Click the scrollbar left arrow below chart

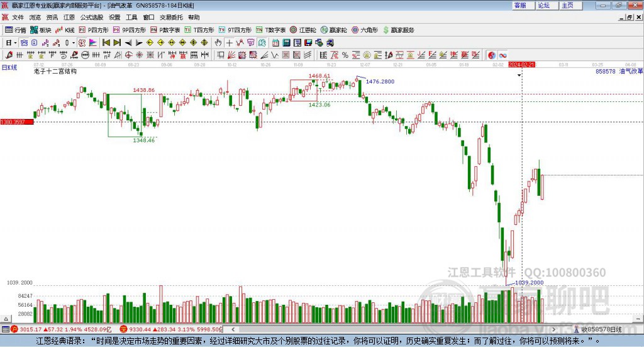click(233, 329)
